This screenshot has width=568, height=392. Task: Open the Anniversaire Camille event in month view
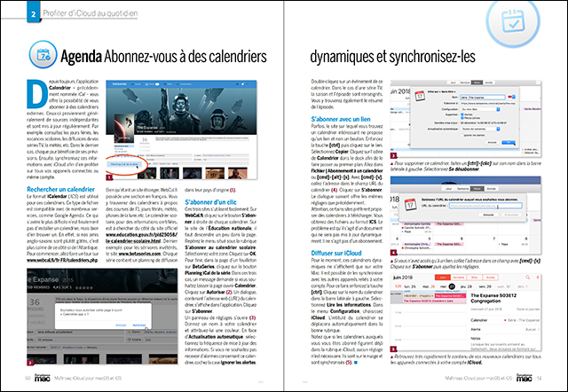417,224
